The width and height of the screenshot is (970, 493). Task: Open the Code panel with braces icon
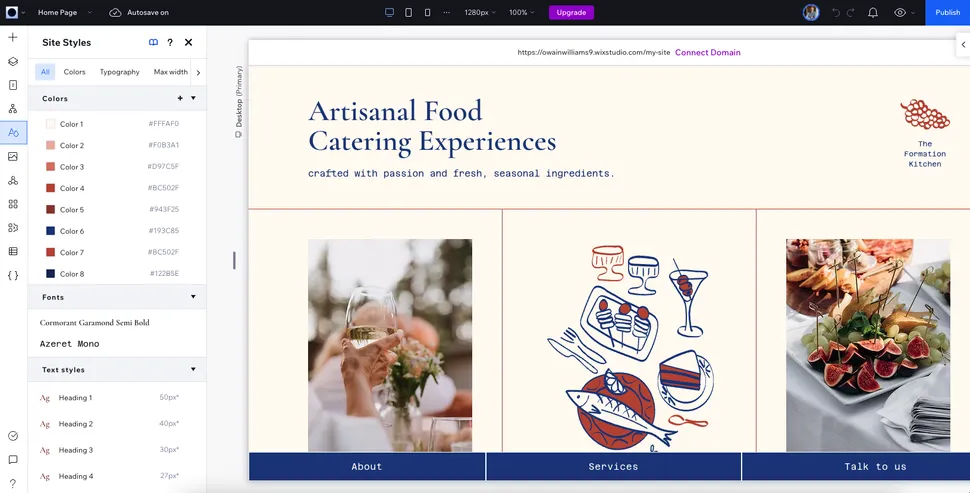point(13,275)
